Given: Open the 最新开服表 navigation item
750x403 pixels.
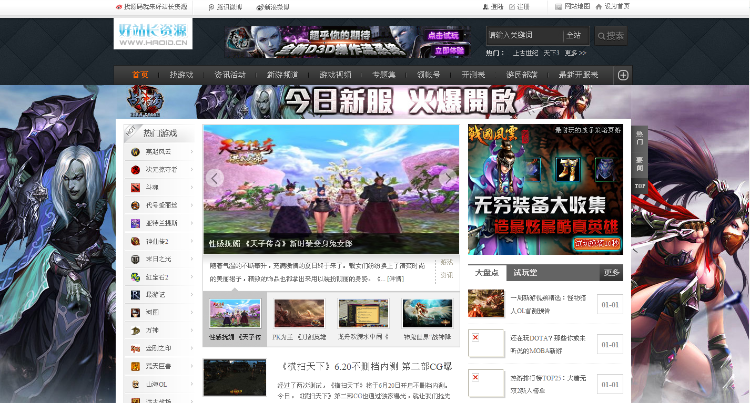Looking at the screenshot, I should tap(578, 75).
